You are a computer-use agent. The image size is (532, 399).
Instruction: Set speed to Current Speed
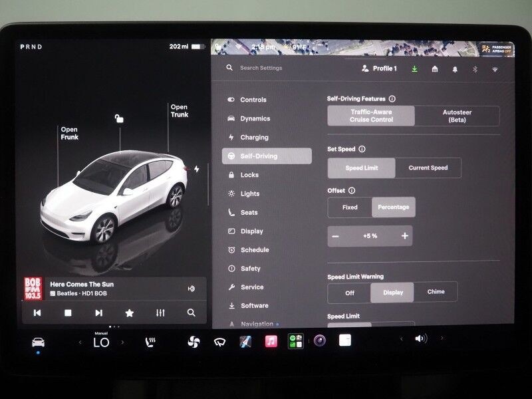(x=428, y=168)
